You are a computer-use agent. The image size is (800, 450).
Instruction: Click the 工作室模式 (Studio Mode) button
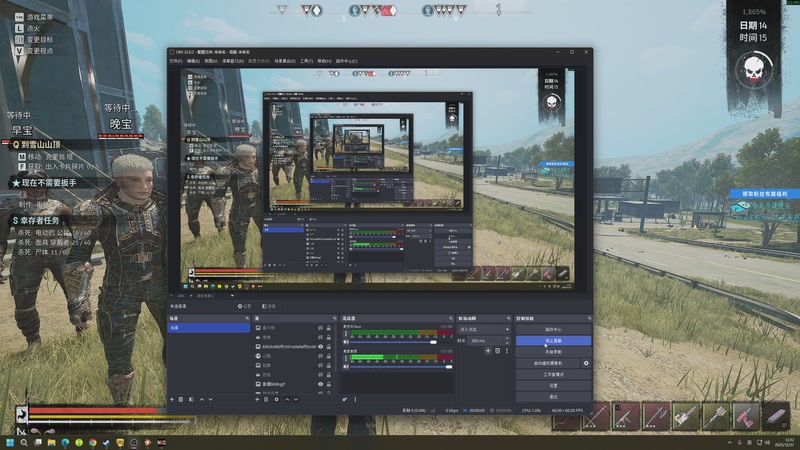pyautogui.click(x=554, y=374)
